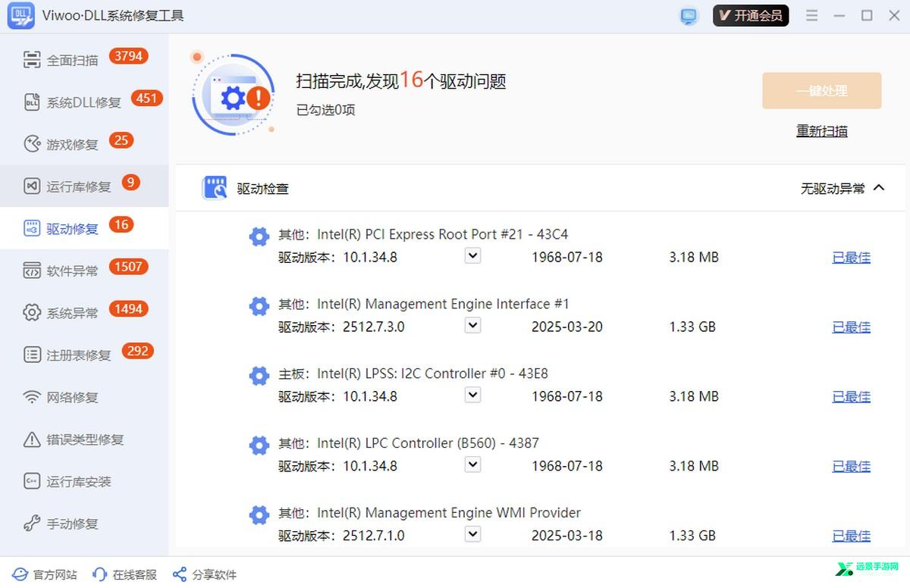Click date 2025-03-18
Screen dimensions: 910x588
(567, 536)
